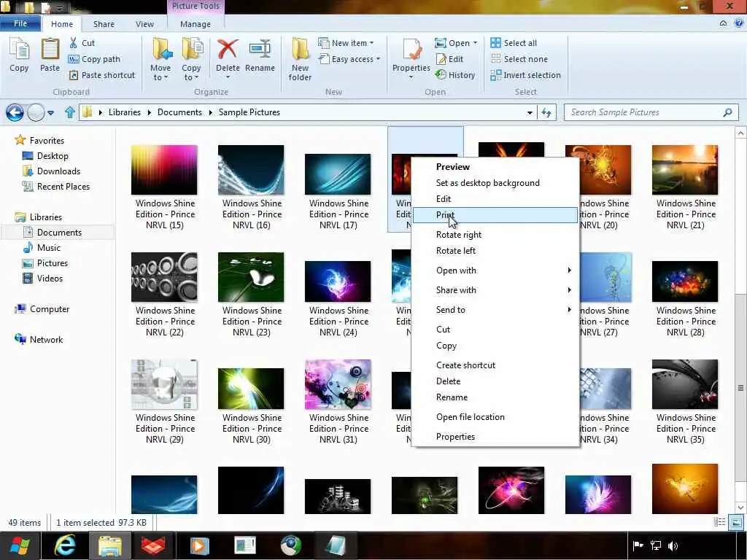This screenshot has width=747, height=560.
Task: Expand the Copy to dropdown
Action: (191, 77)
